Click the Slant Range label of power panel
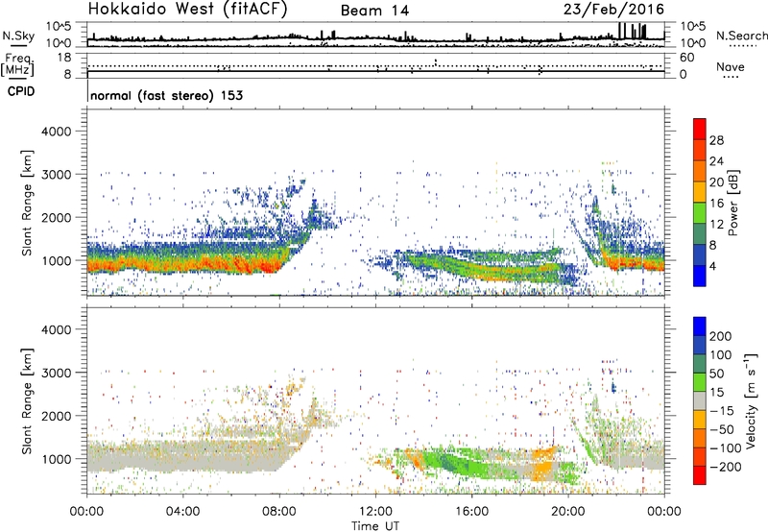The width and height of the screenshot is (768, 532). 27,203
